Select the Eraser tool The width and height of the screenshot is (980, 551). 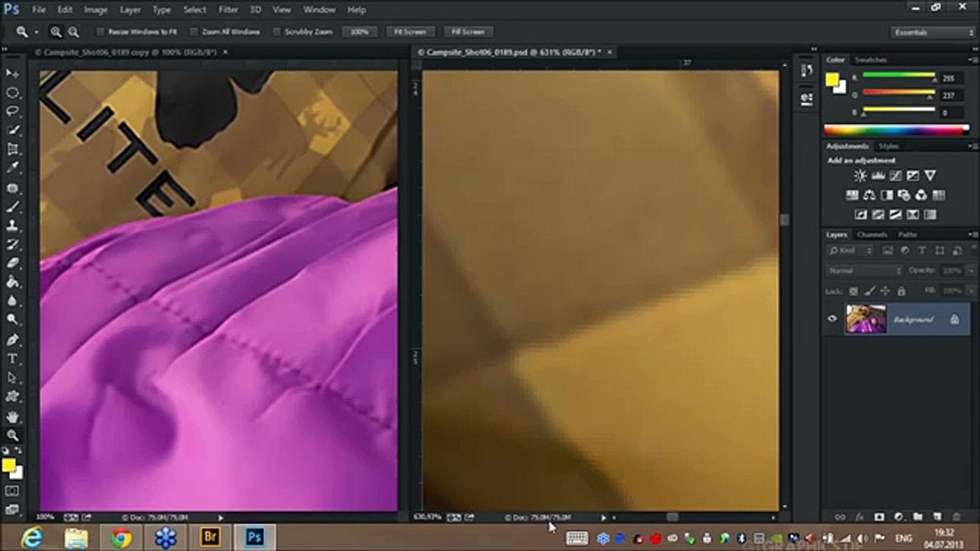[12, 263]
